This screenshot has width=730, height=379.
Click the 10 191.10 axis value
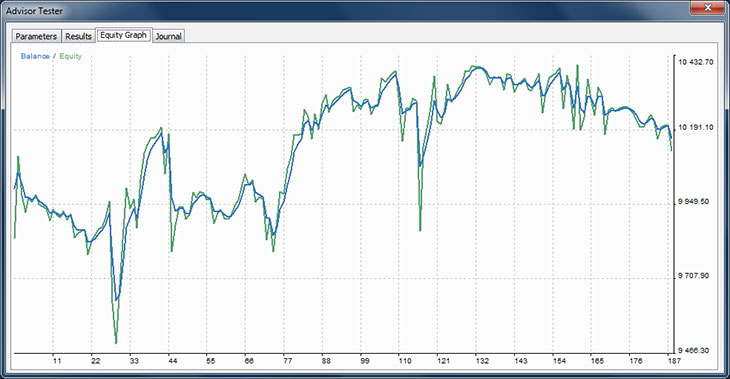(696, 127)
